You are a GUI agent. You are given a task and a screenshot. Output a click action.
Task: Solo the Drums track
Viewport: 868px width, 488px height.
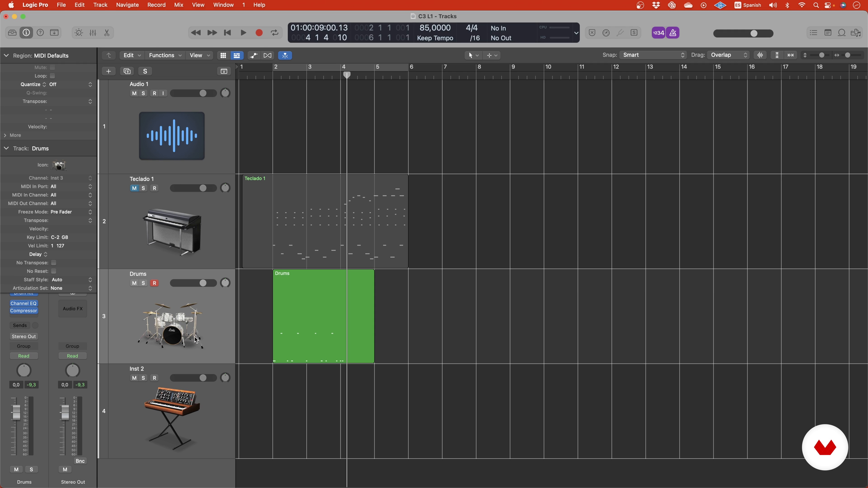pyautogui.click(x=144, y=283)
